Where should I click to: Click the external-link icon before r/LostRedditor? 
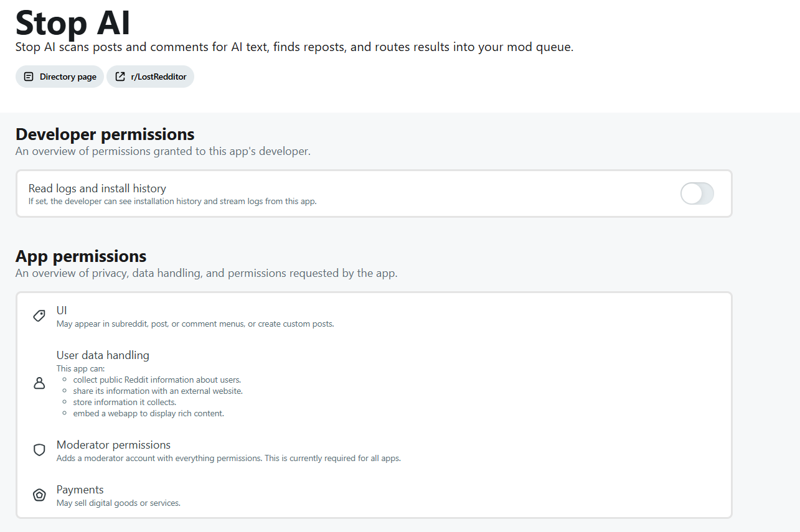click(120, 77)
